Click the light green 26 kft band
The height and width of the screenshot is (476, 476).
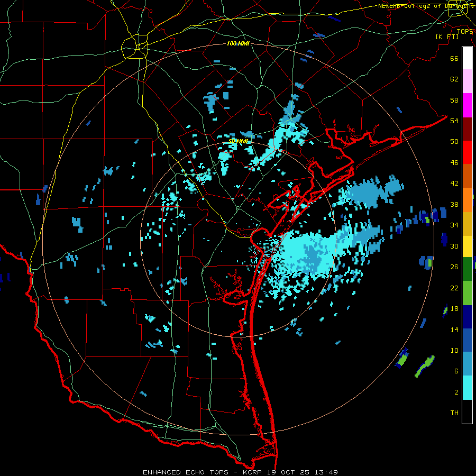coord(467,293)
